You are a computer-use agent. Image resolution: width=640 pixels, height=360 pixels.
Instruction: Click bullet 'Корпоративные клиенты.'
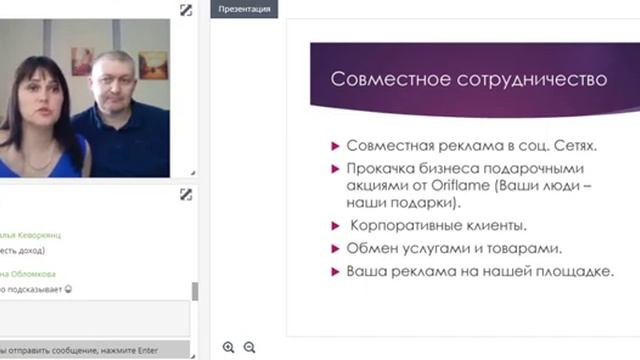438,225
